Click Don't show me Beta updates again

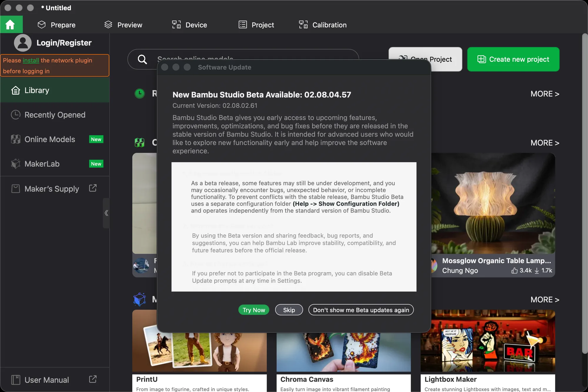coord(361,310)
